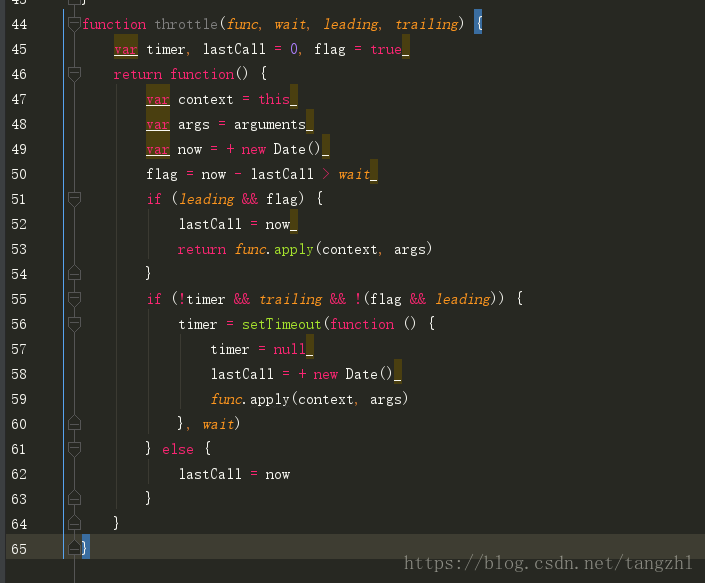This screenshot has height=583, width=705.
Task: Click the 'true' value on line 45
Action: click(386, 49)
